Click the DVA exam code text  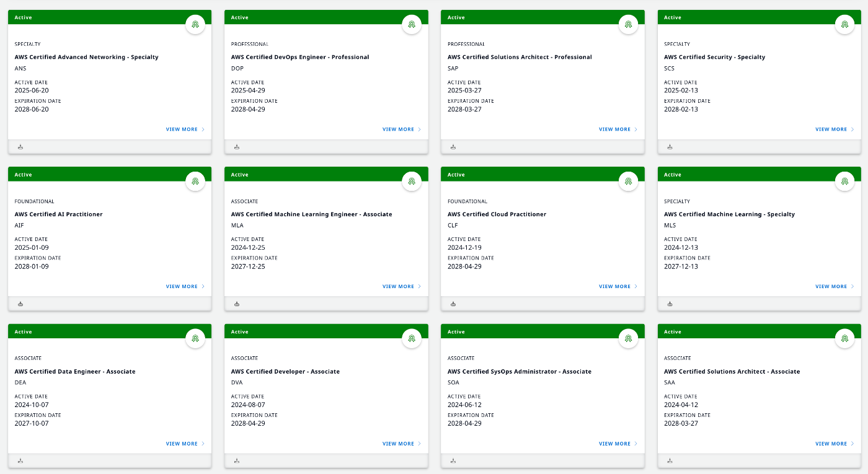point(237,382)
